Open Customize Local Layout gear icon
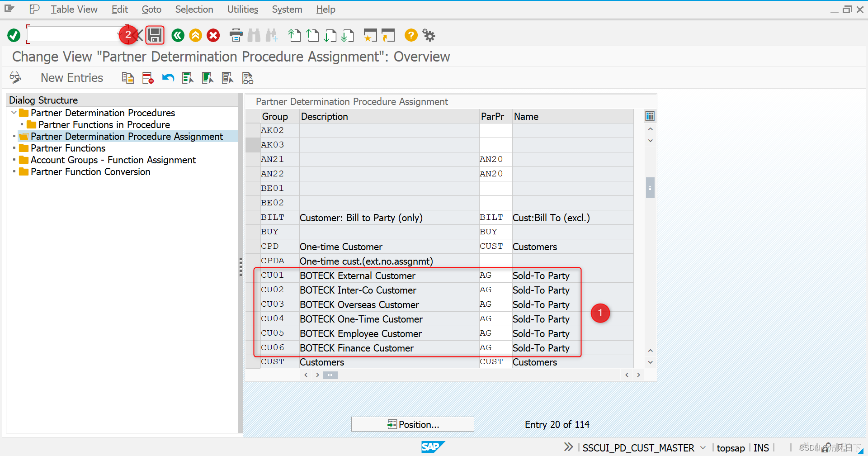The width and height of the screenshot is (868, 456). pos(428,35)
